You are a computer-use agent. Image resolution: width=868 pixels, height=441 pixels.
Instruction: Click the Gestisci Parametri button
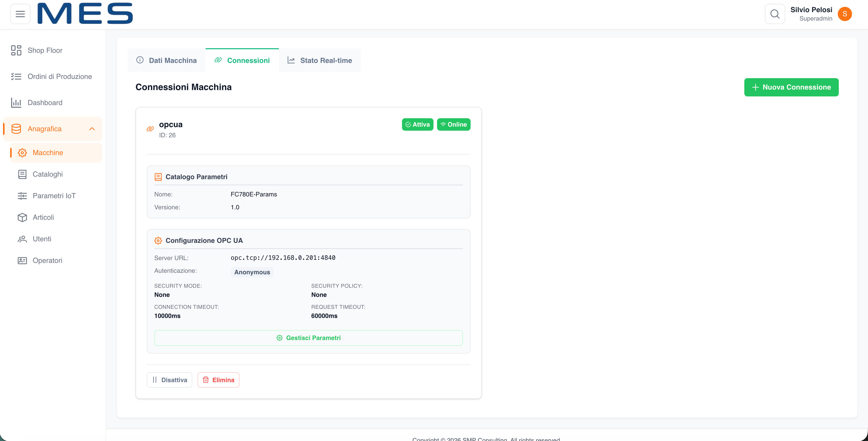tap(308, 338)
